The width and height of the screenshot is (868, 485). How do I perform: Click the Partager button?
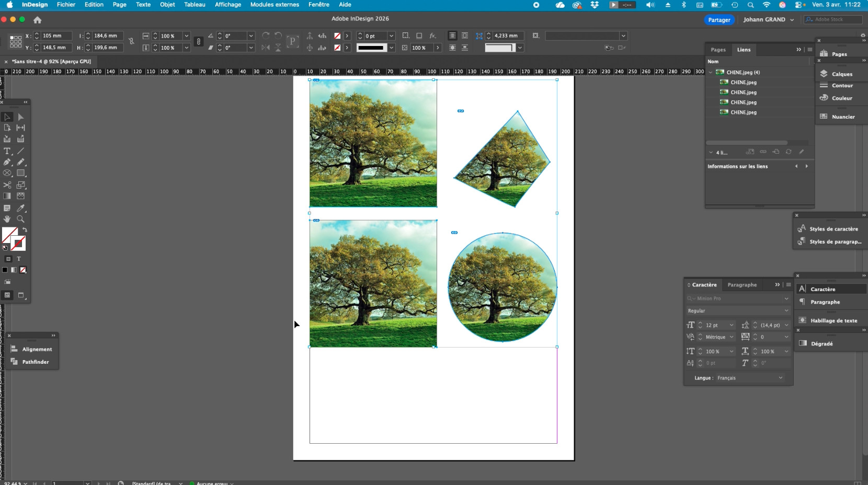click(719, 20)
